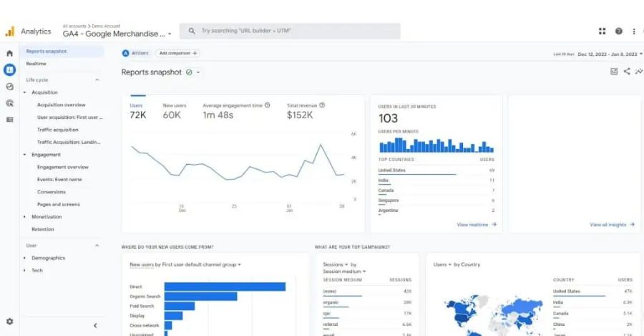644x336 pixels.
Task: Click the All Users segment chip
Action: point(135,53)
